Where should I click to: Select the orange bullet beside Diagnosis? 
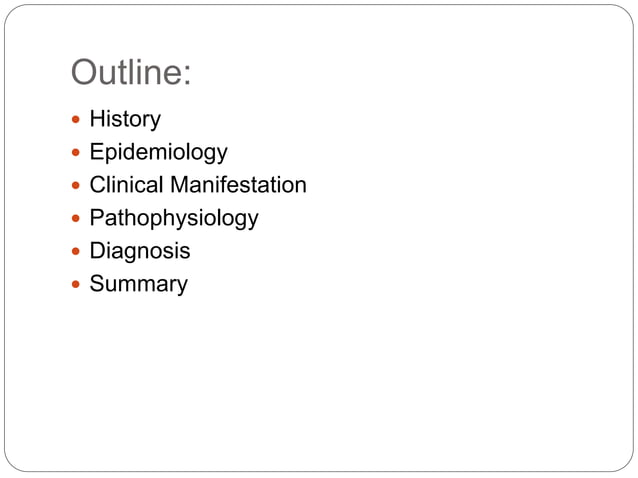tap(76, 251)
